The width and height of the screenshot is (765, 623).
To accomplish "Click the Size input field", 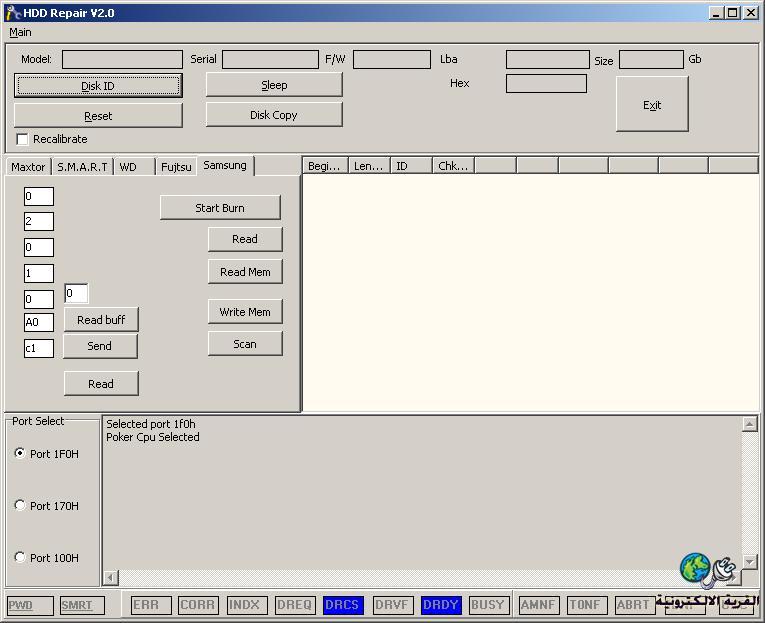I will (651, 60).
